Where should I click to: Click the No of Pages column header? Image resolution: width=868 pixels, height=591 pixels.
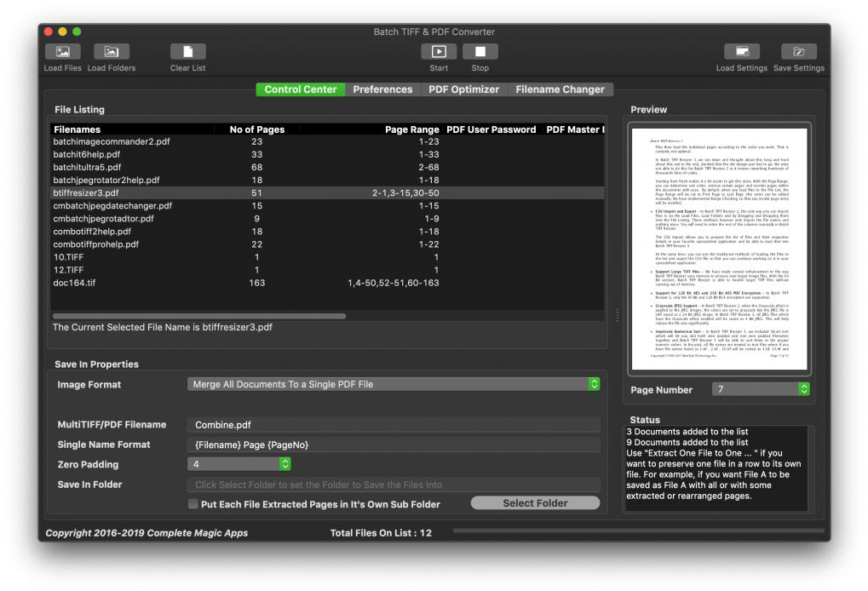pyautogui.click(x=257, y=129)
